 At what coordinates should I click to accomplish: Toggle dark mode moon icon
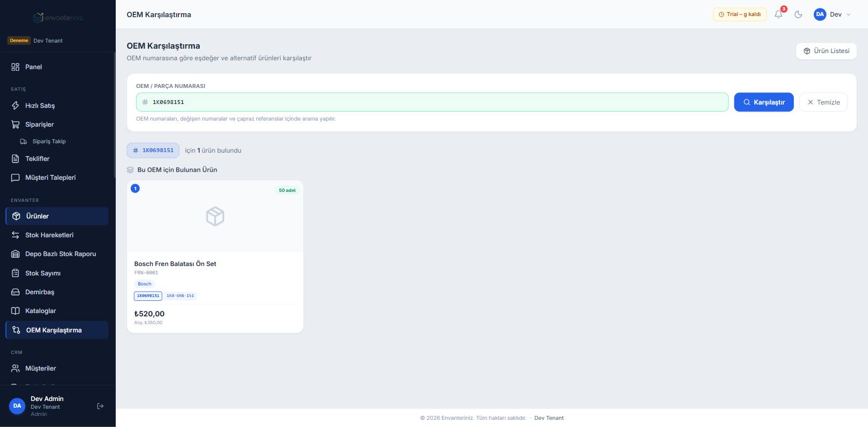[798, 14]
